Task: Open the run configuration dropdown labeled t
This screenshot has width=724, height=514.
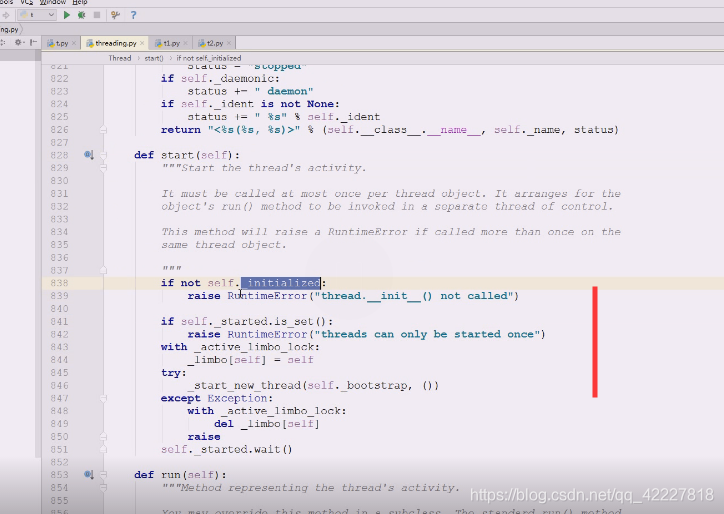Action: [37, 15]
